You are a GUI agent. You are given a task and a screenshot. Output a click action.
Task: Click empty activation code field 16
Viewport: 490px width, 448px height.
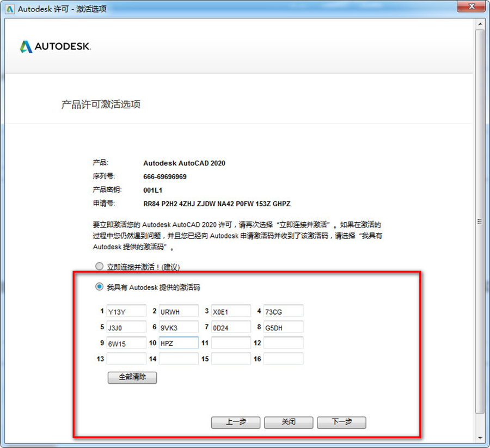click(x=284, y=359)
